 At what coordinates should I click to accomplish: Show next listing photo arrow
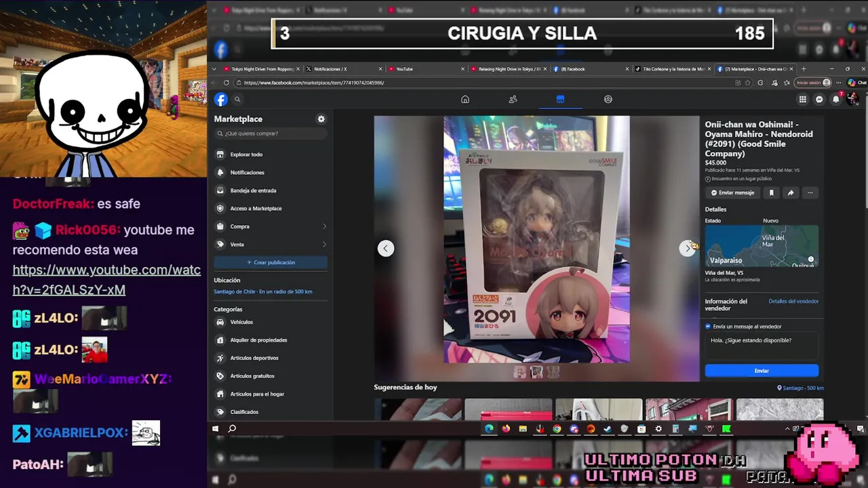click(x=687, y=248)
